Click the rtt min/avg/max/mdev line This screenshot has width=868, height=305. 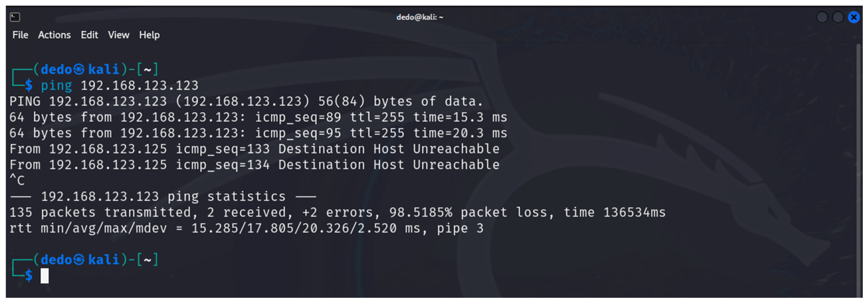click(x=246, y=228)
